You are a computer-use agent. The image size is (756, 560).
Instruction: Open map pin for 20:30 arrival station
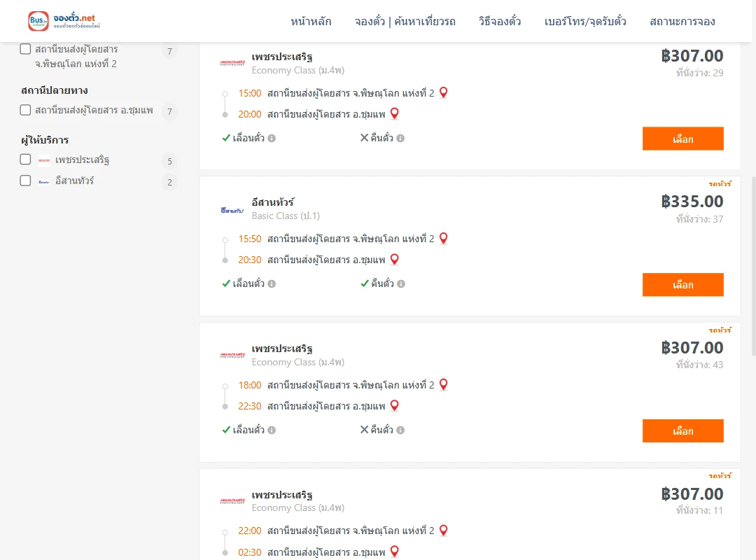pos(394,259)
